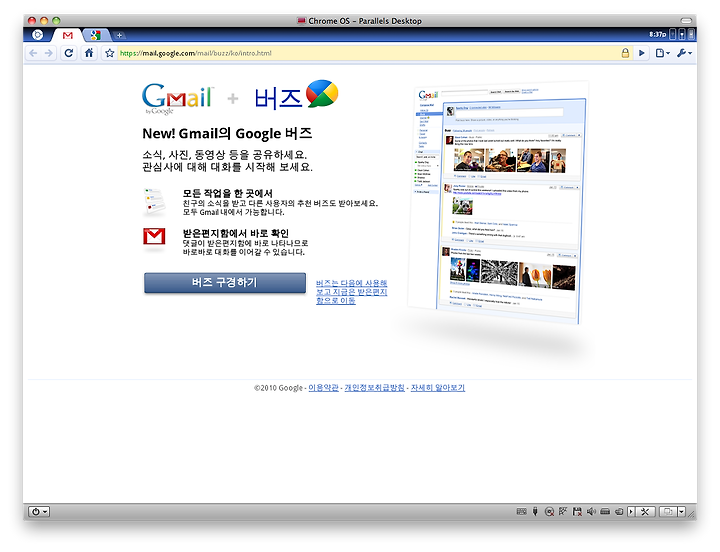720x552 pixels.
Task: Click the Go arrow in address bar
Action: [641, 53]
